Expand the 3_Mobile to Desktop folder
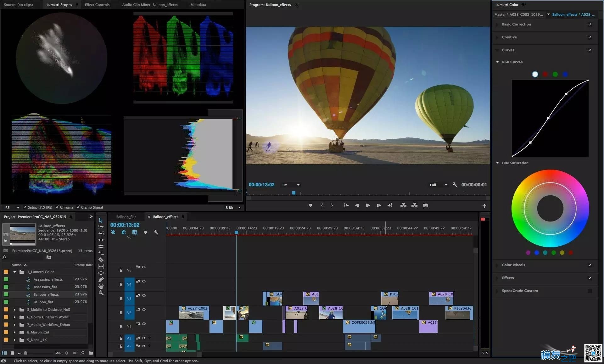 (16, 310)
